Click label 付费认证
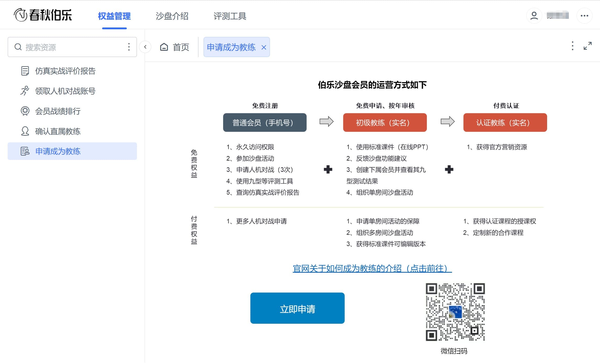Viewport: 600px width, 364px height. 506,106
